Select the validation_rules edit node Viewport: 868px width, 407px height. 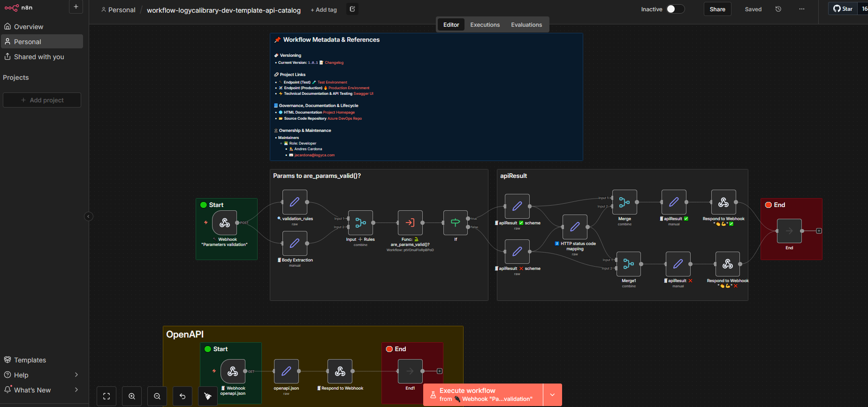click(x=295, y=202)
